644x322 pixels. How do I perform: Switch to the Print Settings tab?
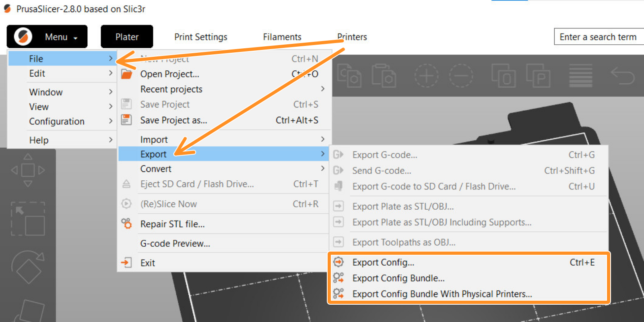pyautogui.click(x=201, y=37)
